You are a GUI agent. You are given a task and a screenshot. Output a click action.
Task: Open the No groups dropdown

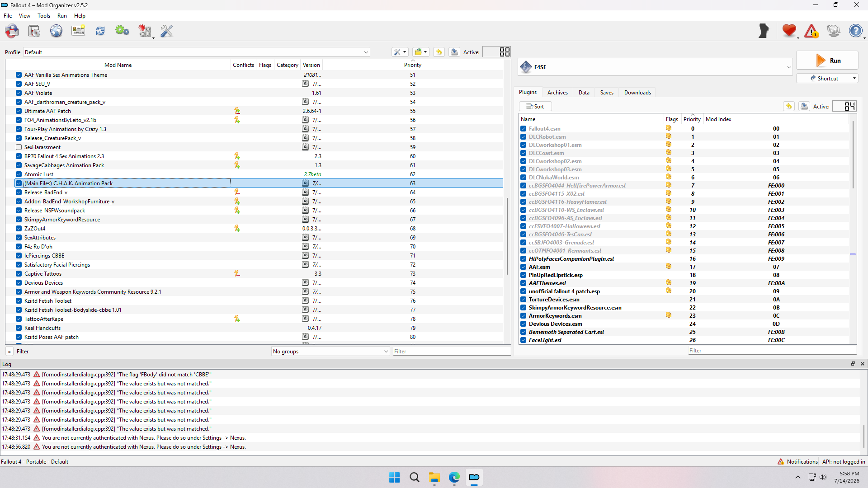point(330,351)
